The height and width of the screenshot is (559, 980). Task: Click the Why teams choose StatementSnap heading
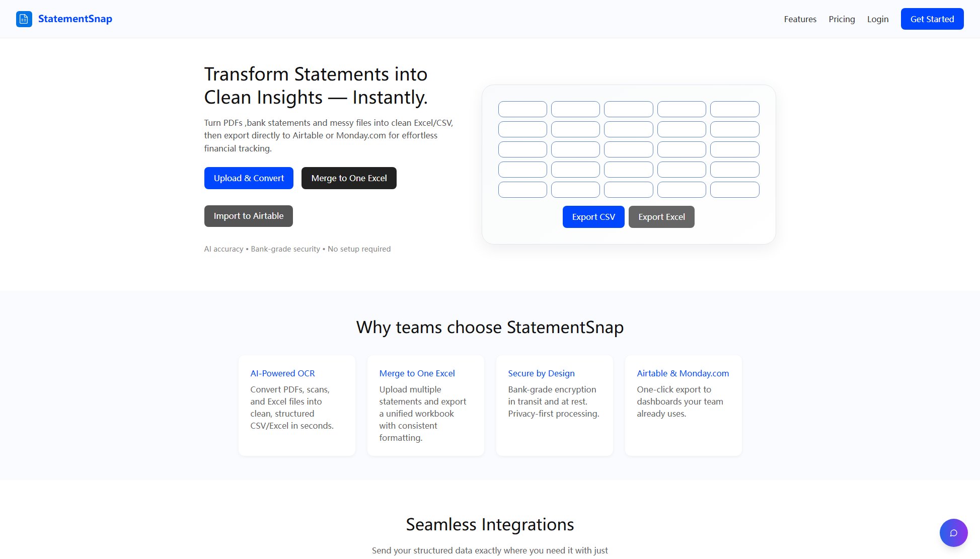490,327
